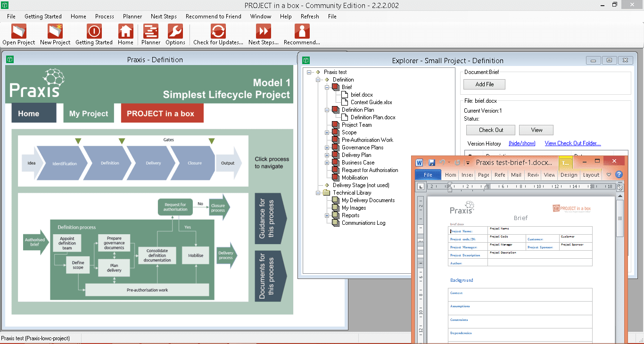The width and height of the screenshot is (644, 344).
Task: Navigate to the Closure process arrow
Action: 194,163
